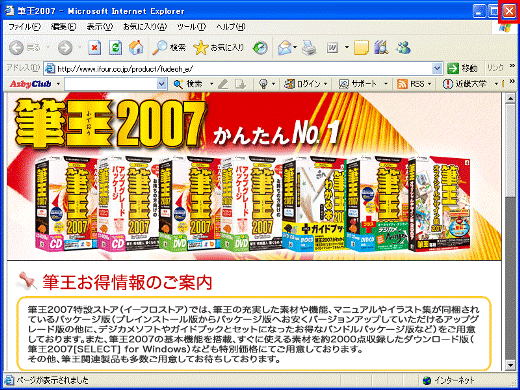The height and width of the screenshot is (390, 520).
Task: Open Favorites with the yellow star icon
Action: [x=201, y=48]
